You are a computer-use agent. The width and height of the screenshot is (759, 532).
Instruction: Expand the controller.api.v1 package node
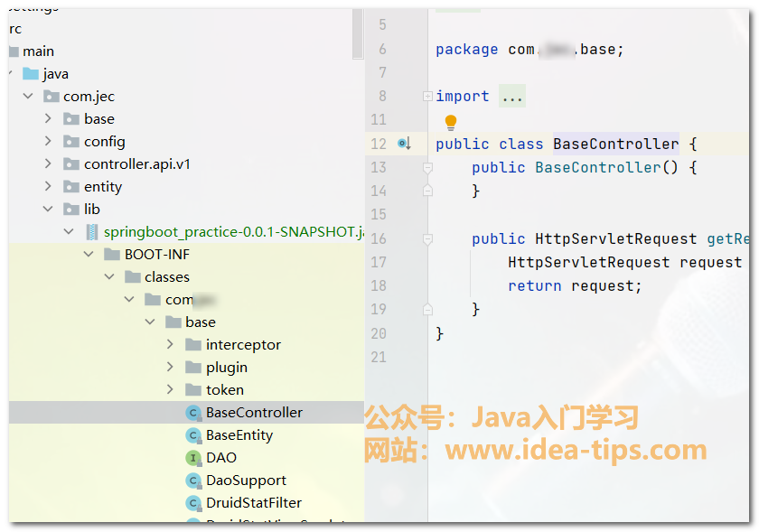coord(48,163)
